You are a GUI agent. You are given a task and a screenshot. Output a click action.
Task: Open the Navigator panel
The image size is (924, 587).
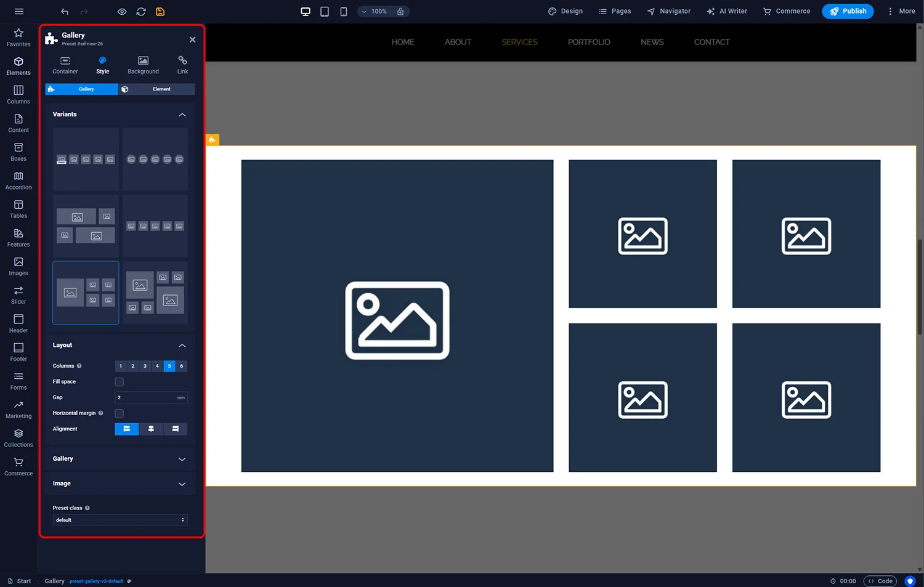pos(668,11)
